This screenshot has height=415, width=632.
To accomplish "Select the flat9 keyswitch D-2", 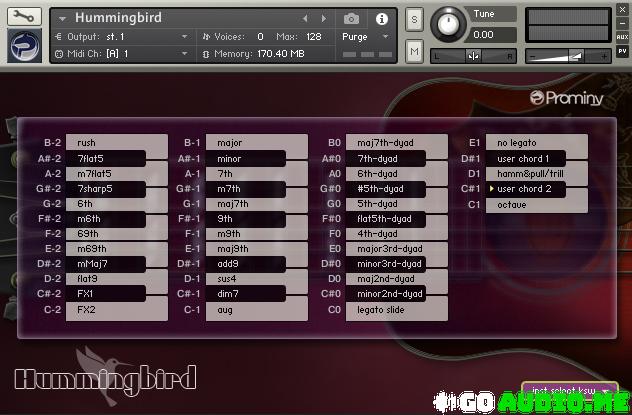I will (116, 279).
